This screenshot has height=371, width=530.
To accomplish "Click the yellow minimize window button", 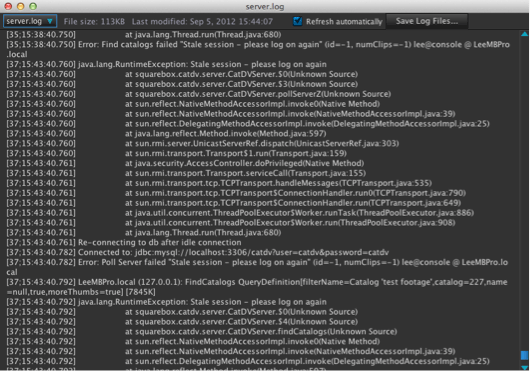I will [20, 6].
